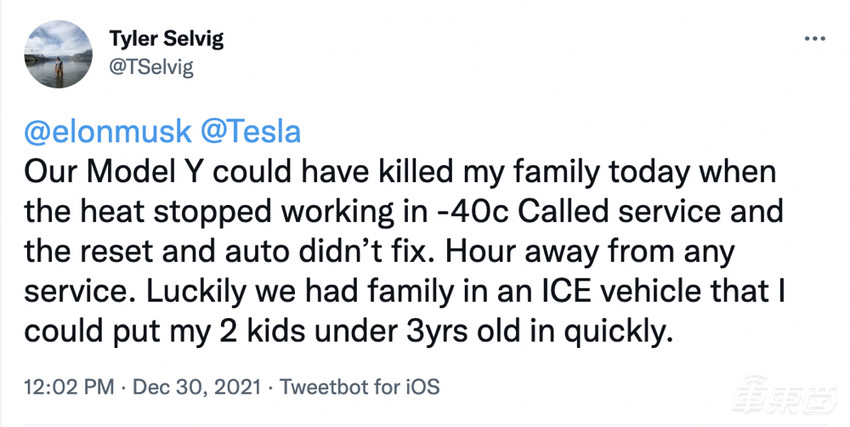Open the tweet's three-dot more options menu

click(x=814, y=37)
